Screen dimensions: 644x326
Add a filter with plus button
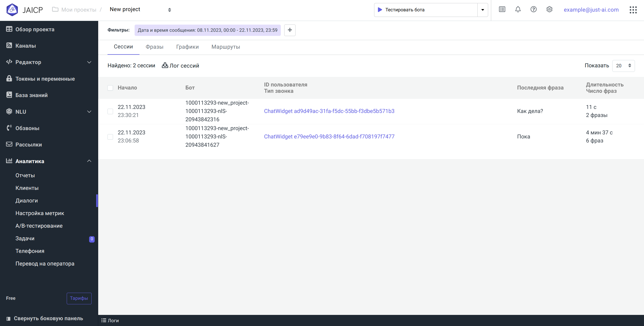point(290,30)
